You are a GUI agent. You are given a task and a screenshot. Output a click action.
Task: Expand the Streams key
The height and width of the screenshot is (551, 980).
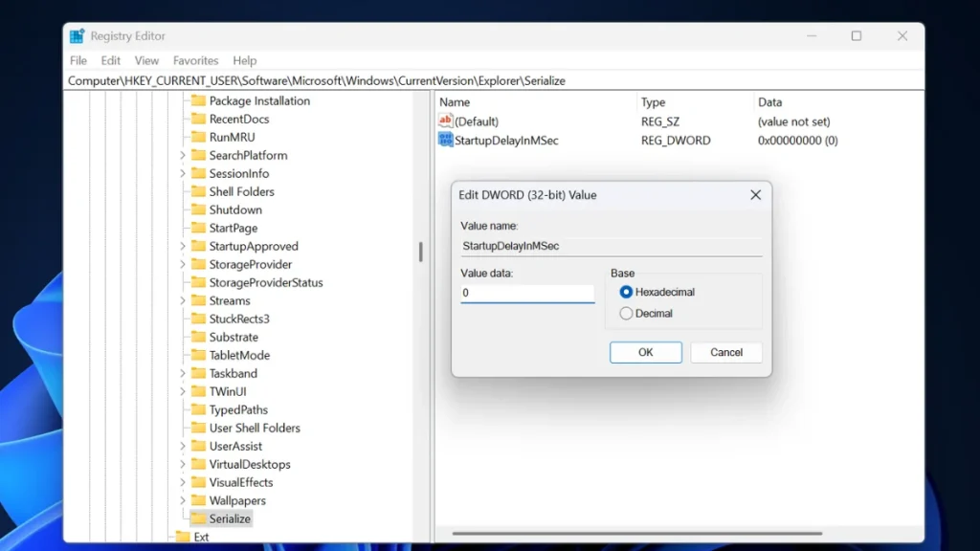[x=183, y=300]
